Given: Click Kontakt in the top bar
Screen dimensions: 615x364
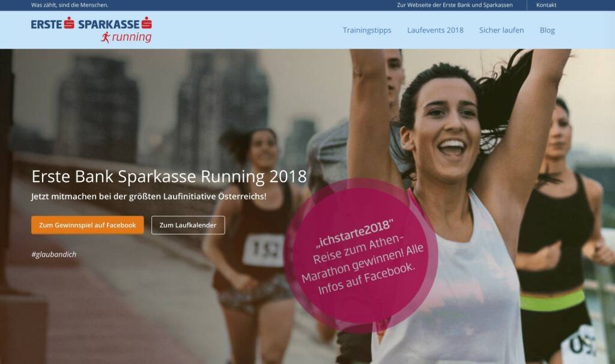Looking at the screenshot, I should click(546, 5).
